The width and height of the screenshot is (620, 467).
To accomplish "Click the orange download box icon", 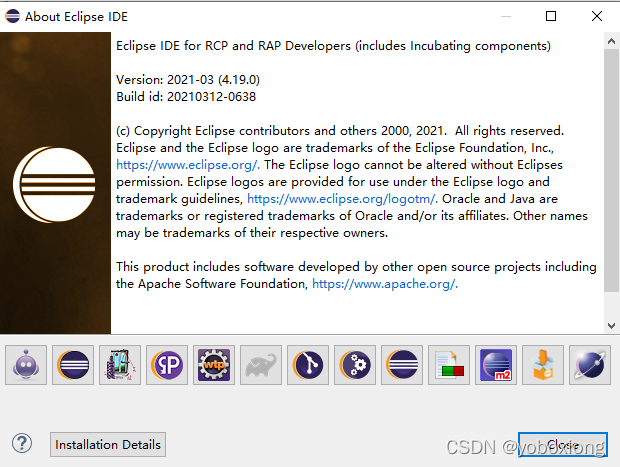I will [543, 365].
